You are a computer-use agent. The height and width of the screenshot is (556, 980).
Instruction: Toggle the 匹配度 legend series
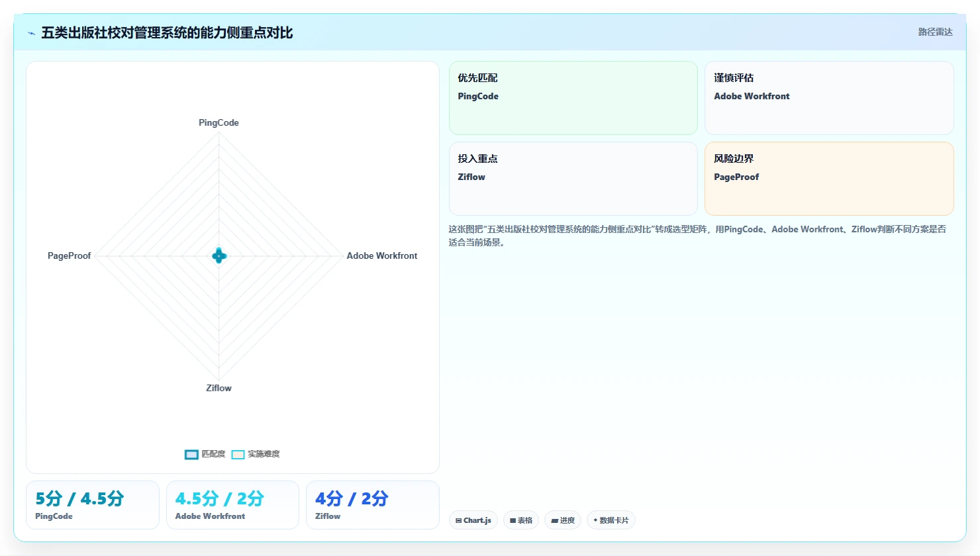pos(205,454)
